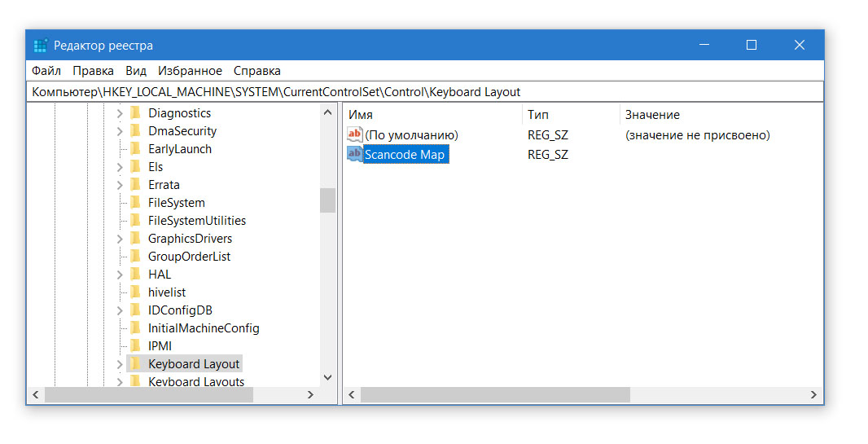Click the tree pane scroll down arrow
868x444 pixels.
[x=327, y=377]
